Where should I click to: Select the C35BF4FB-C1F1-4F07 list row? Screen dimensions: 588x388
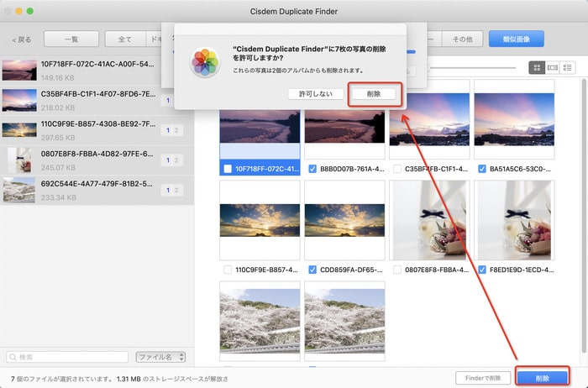click(97, 101)
